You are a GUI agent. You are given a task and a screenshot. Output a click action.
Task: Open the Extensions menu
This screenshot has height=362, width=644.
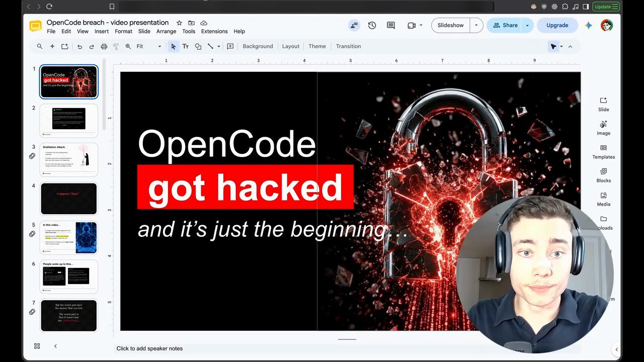pos(214,31)
